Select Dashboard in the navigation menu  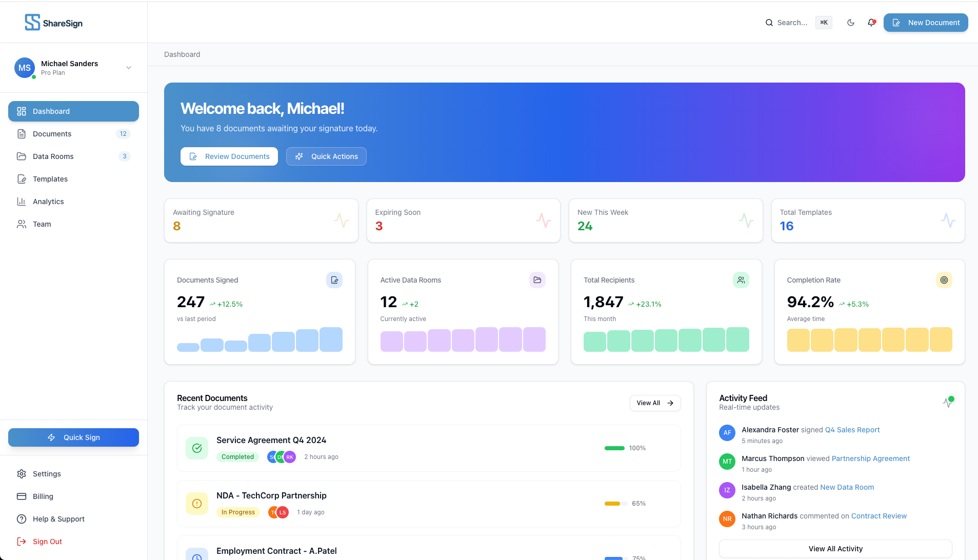pos(73,111)
